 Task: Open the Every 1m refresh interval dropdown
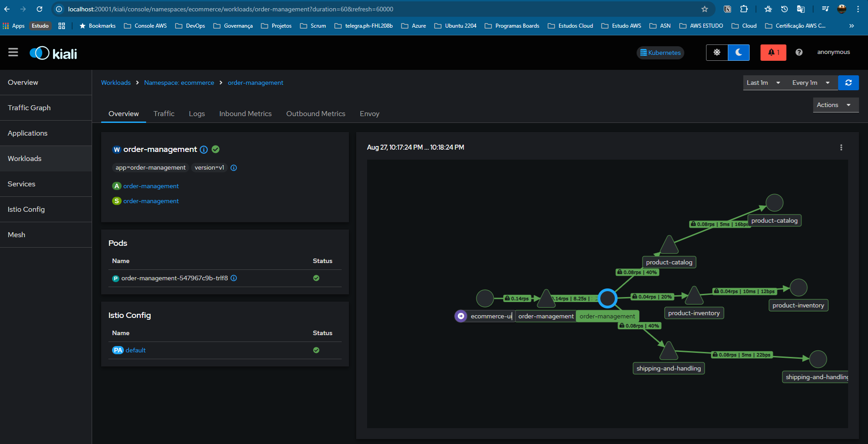coord(810,83)
